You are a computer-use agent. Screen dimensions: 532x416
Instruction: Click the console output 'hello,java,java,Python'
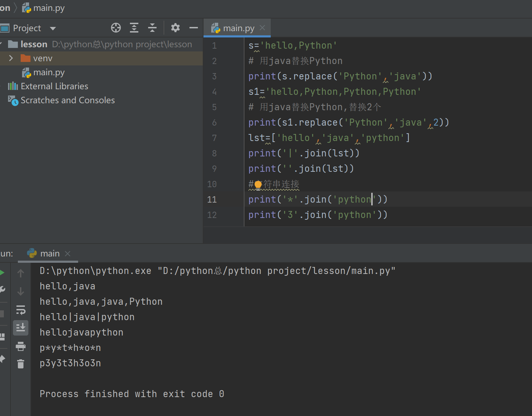pos(101,302)
